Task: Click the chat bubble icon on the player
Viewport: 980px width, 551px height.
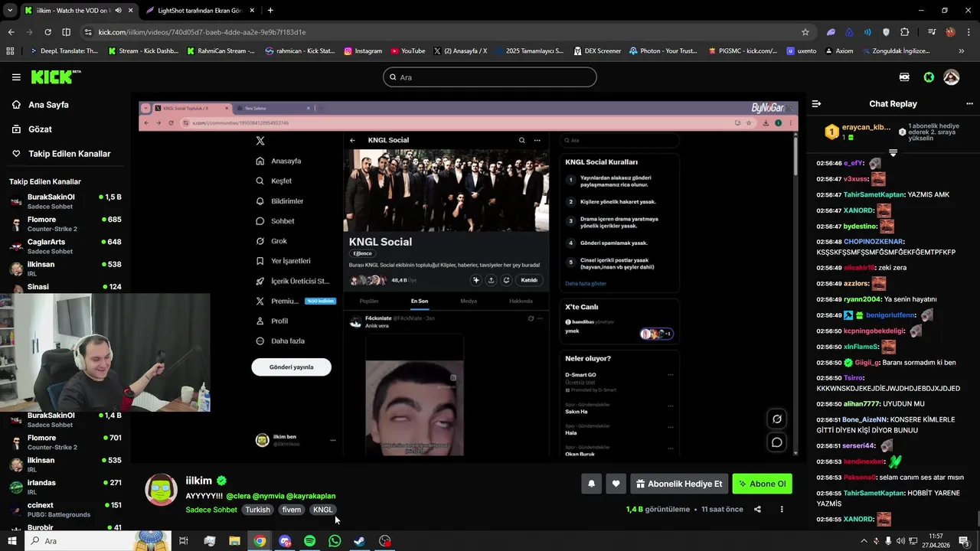Action: click(776, 442)
